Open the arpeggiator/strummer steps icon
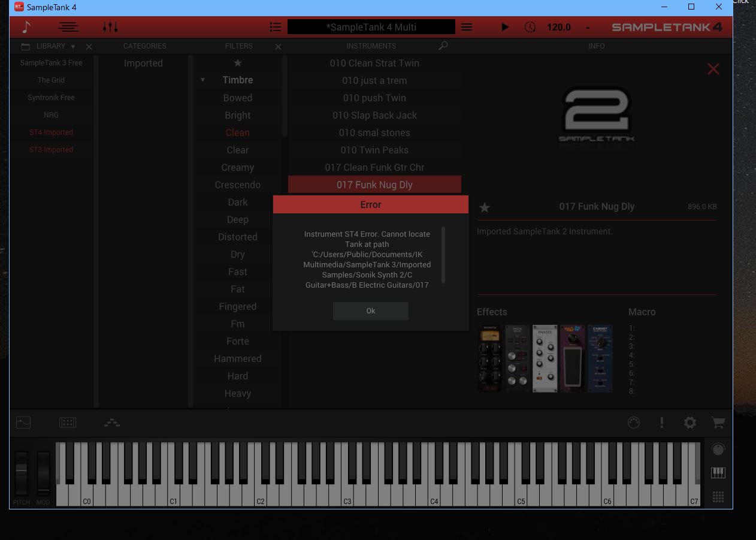 pyautogui.click(x=112, y=423)
